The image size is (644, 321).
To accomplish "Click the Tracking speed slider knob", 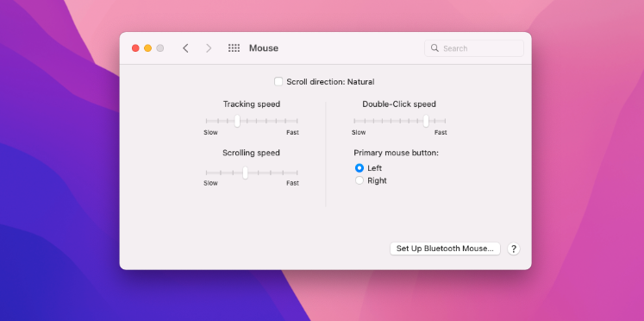I will (x=237, y=121).
